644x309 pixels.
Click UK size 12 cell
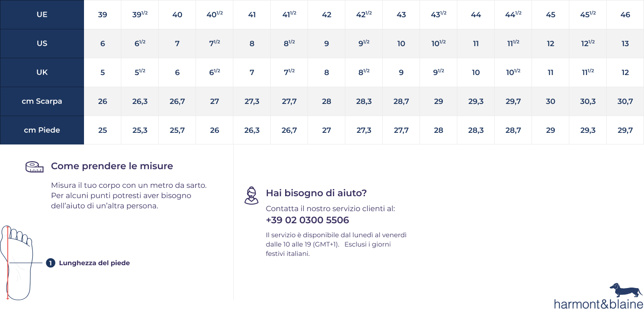coord(625,72)
